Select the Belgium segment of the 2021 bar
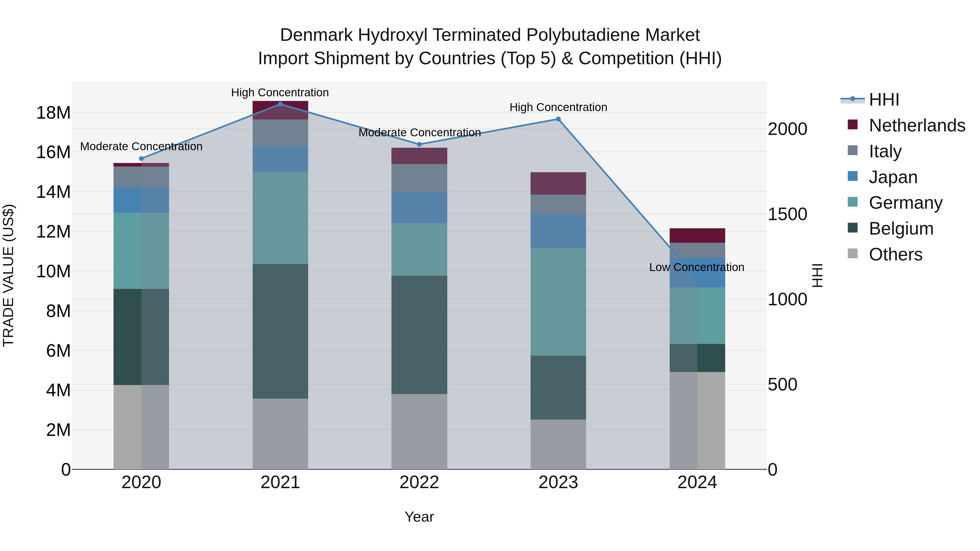The image size is (980, 551). click(280, 331)
